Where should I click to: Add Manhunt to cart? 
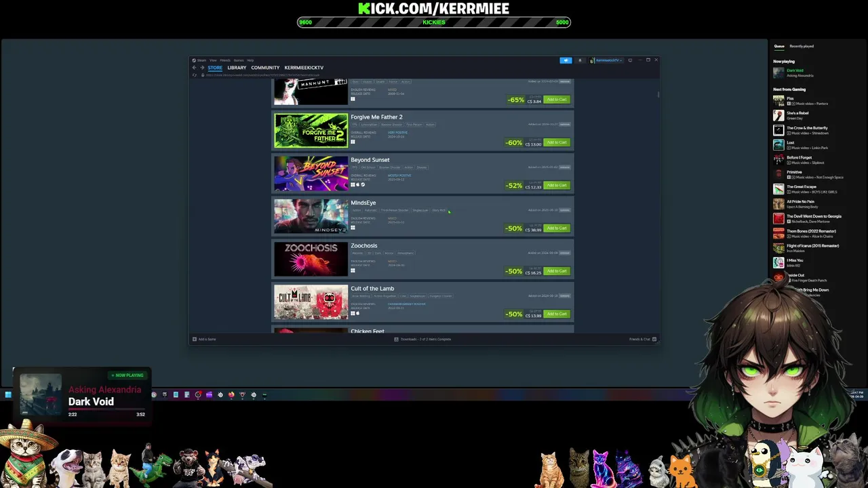(557, 100)
